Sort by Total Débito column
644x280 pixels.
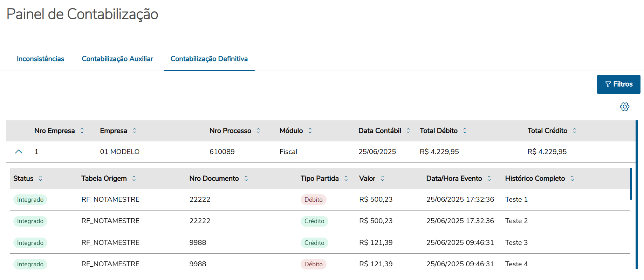click(x=465, y=131)
